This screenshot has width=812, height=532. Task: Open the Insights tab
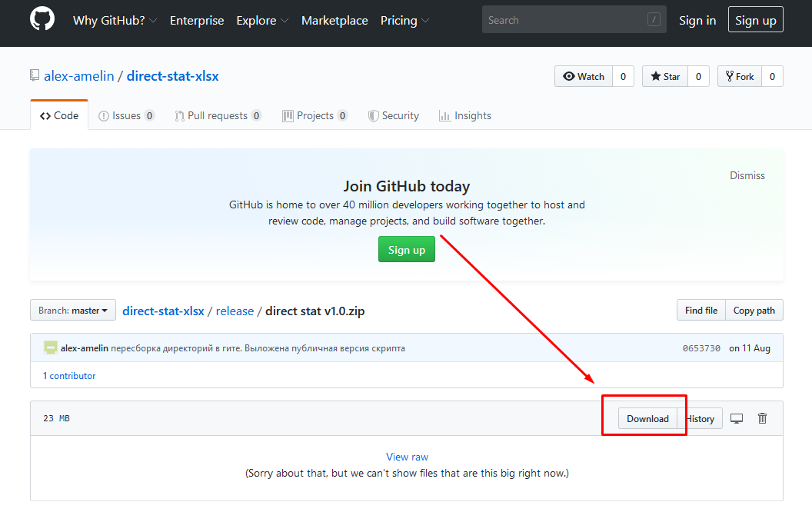pos(465,115)
